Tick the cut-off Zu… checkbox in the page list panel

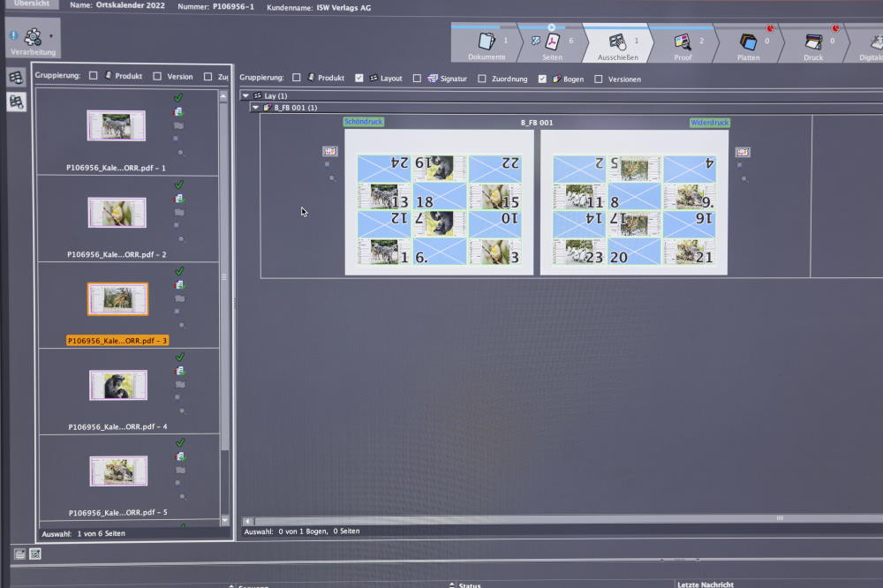[208, 77]
